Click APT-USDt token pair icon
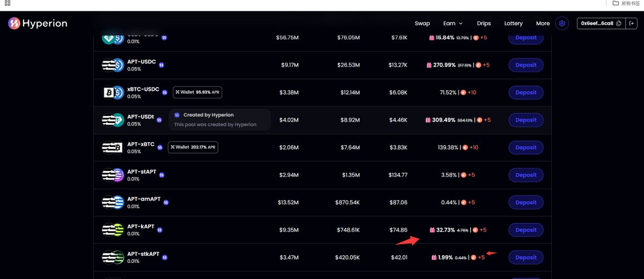This screenshot has height=279, width=644. pos(113,120)
